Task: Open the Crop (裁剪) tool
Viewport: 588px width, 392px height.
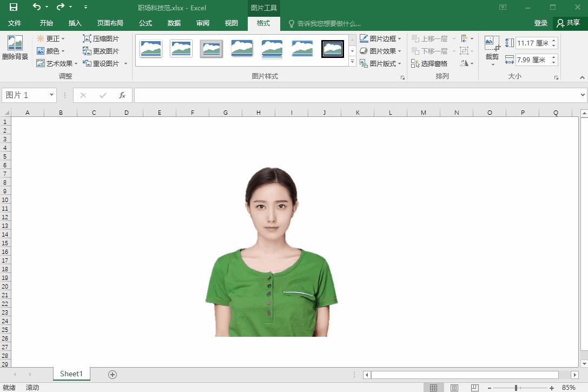Action: (x=492, y=44)
